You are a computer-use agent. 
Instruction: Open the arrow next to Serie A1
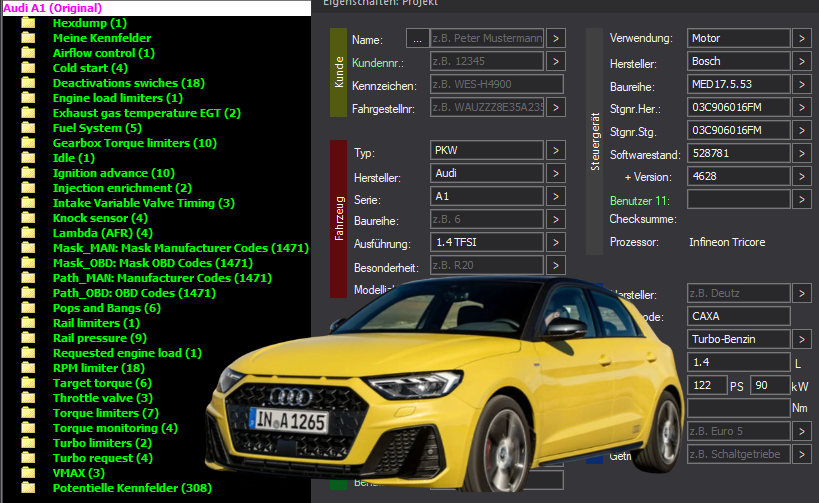[556, 196]
